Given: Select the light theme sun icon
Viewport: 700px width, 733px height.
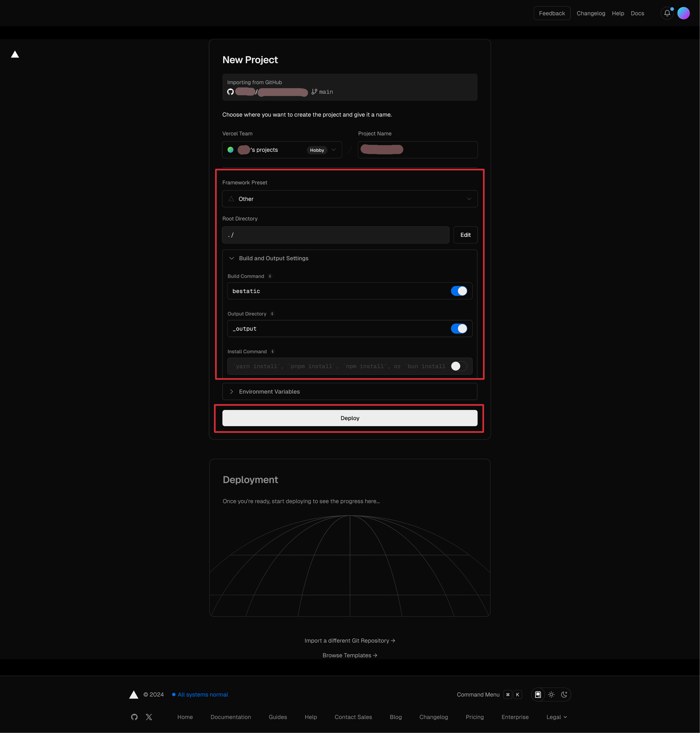Looking at the screenshot, I should coord(551,695).
